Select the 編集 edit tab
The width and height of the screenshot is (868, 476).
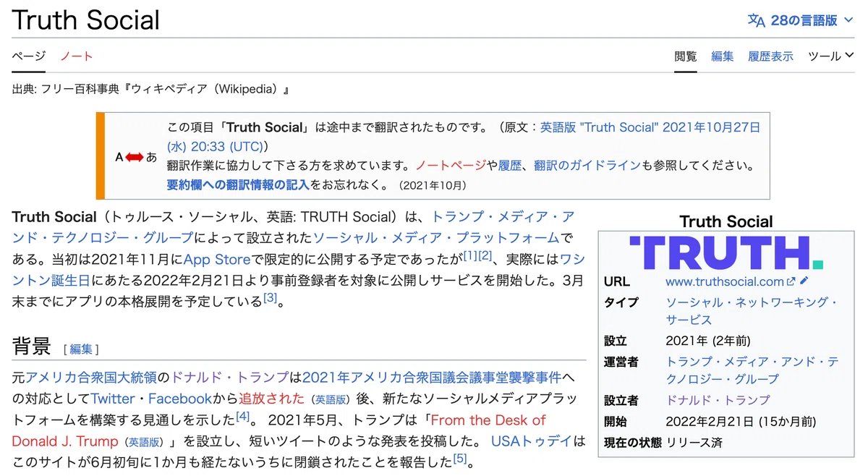tap(722, 56)
